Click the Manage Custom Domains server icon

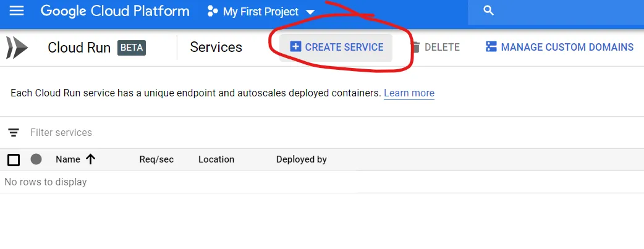(x=491, y=47)
